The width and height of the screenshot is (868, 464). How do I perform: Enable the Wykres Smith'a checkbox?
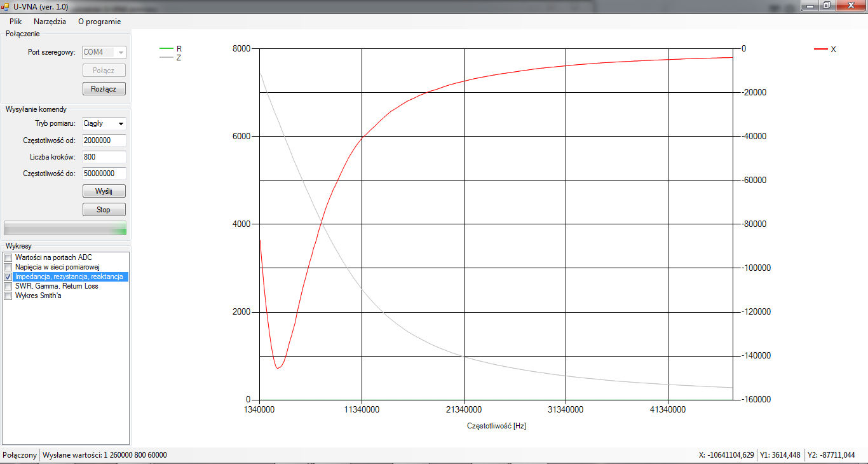pyautogui.click(x=8, y=296)
